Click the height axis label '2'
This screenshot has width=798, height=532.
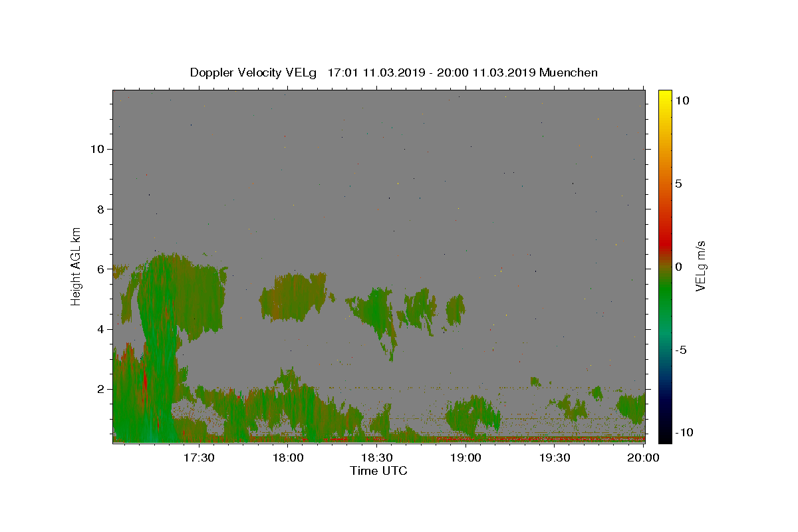tap(101, 389)
